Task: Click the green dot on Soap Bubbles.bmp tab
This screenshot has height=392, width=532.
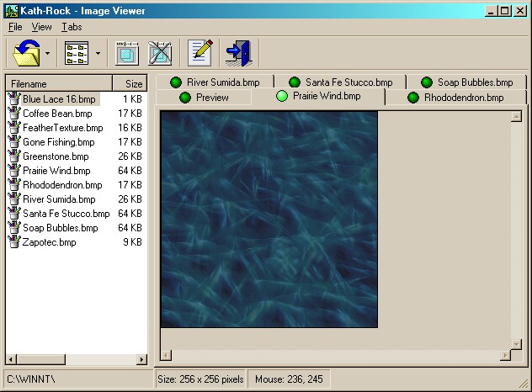Action: click(427, 82)
